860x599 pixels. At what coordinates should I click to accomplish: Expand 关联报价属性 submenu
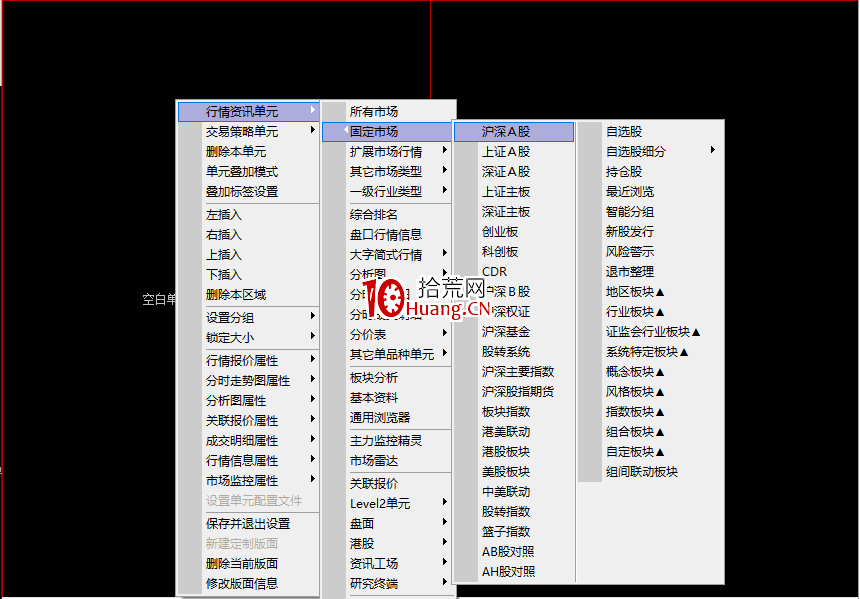tap(248, 421)
